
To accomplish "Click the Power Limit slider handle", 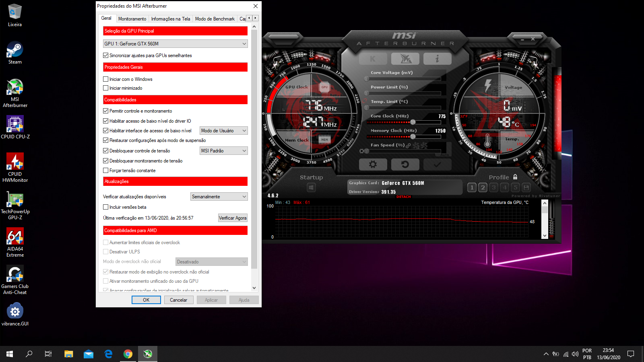I will tap(366, 93).
